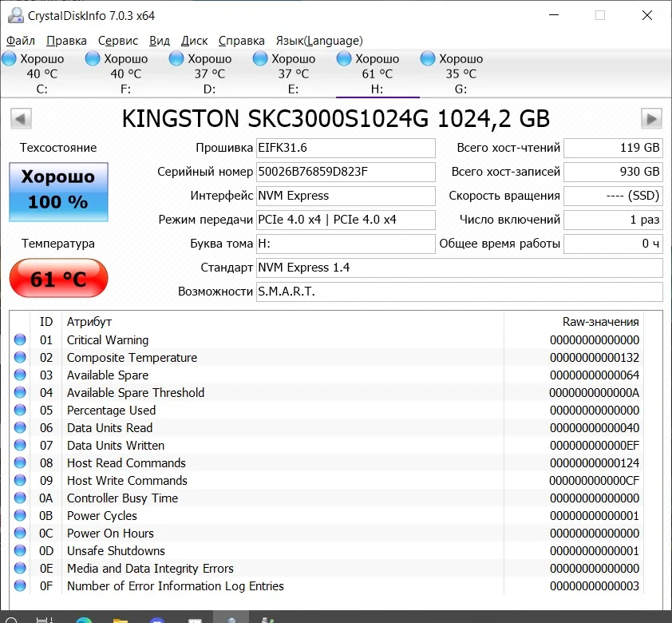
Task: Open the Сервис menu
Action: tap(118, 41)
